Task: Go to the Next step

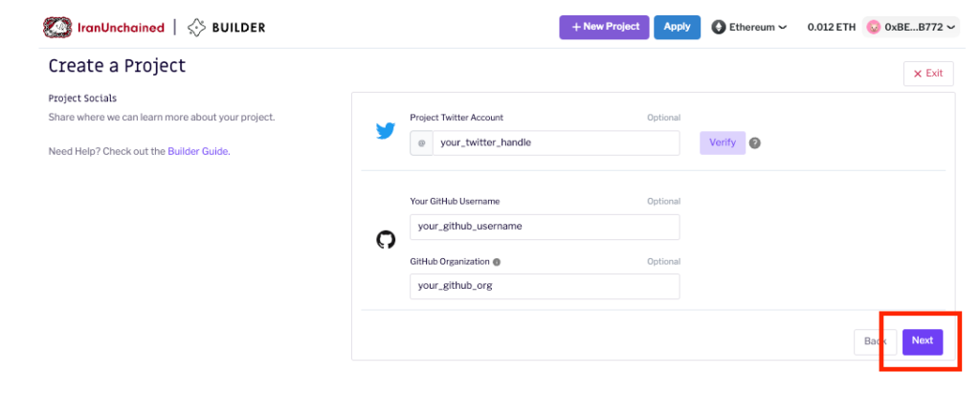Action: pos(923,341)
